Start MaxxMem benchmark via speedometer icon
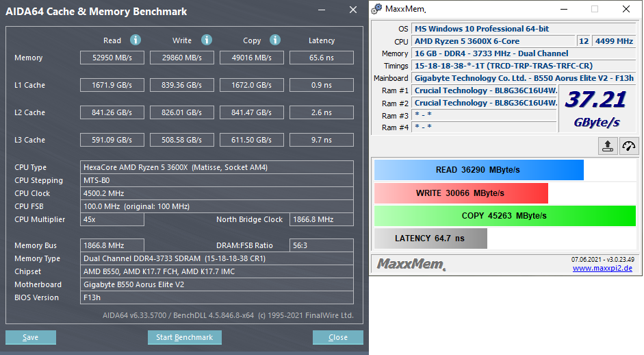 [629, 146]
